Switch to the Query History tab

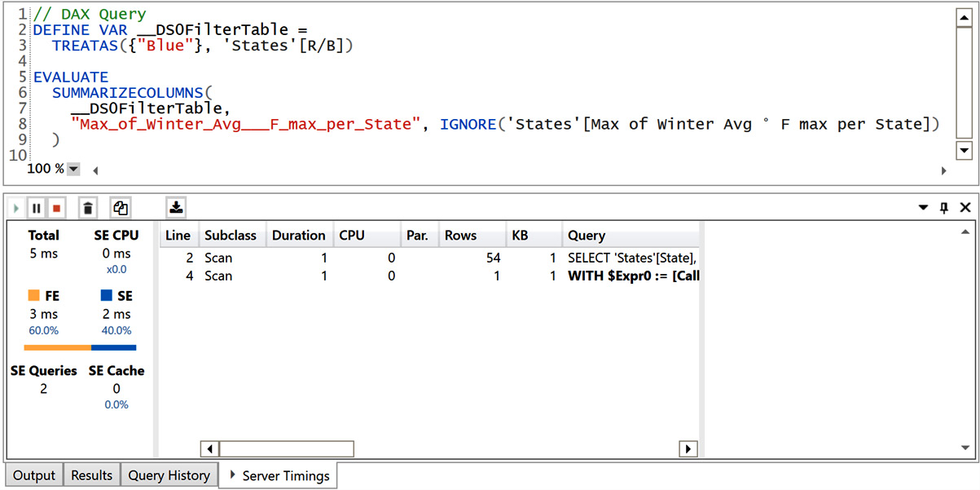coord(169,475)
